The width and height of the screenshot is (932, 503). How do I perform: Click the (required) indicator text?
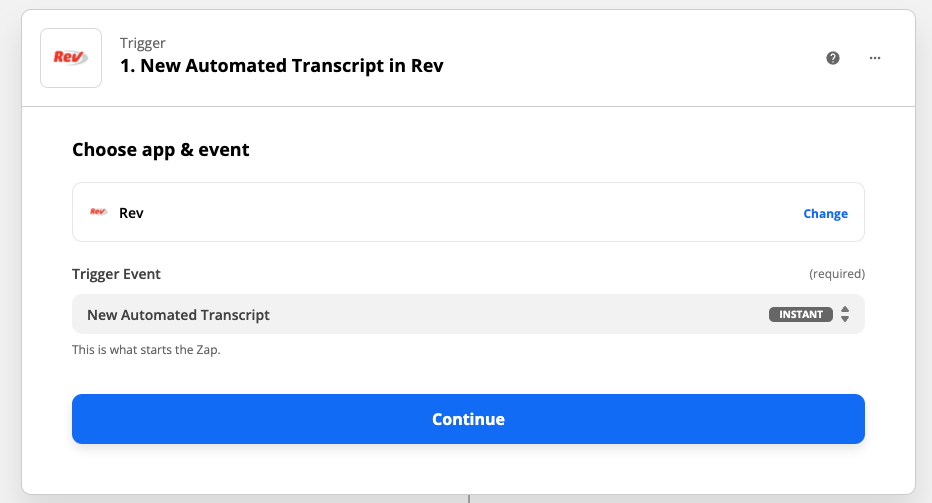pyautogui.click(x=836, y=274)
